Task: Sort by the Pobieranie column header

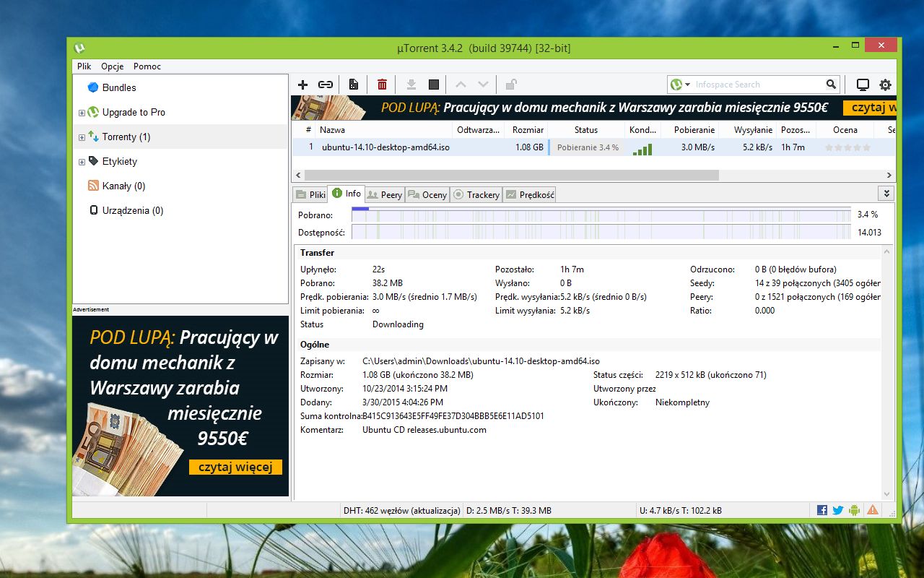Action: point(689,130)
